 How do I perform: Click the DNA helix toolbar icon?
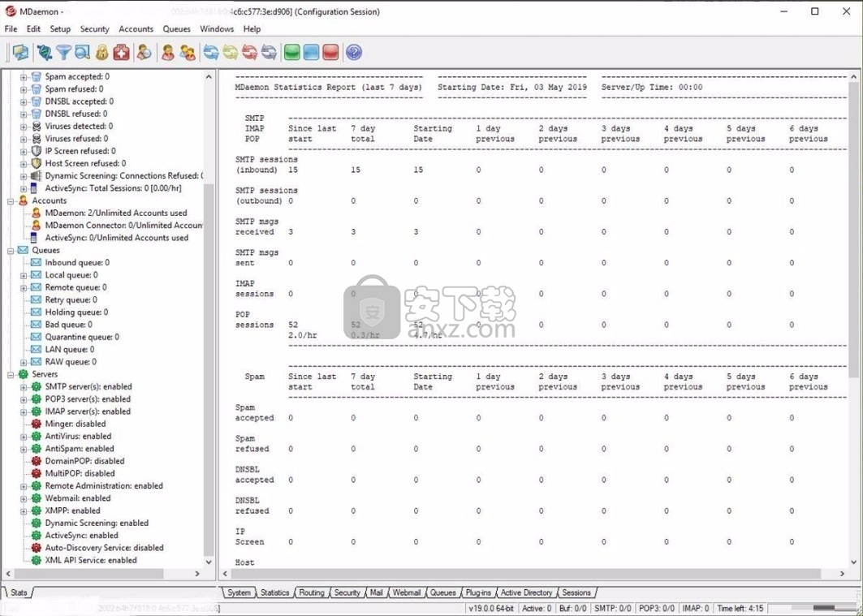[45, 52]
